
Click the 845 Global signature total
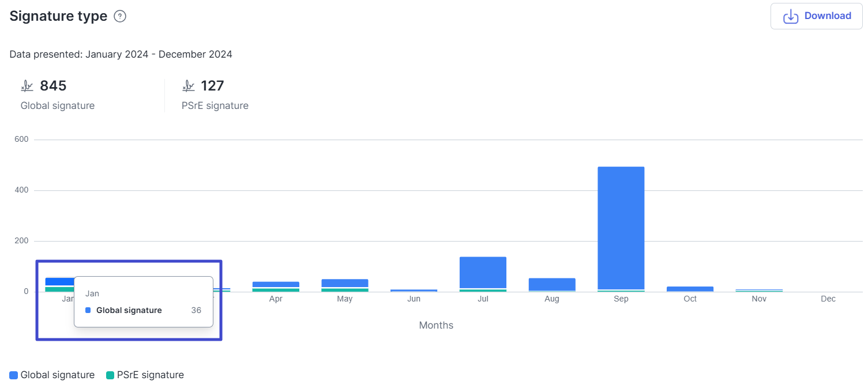53,86
